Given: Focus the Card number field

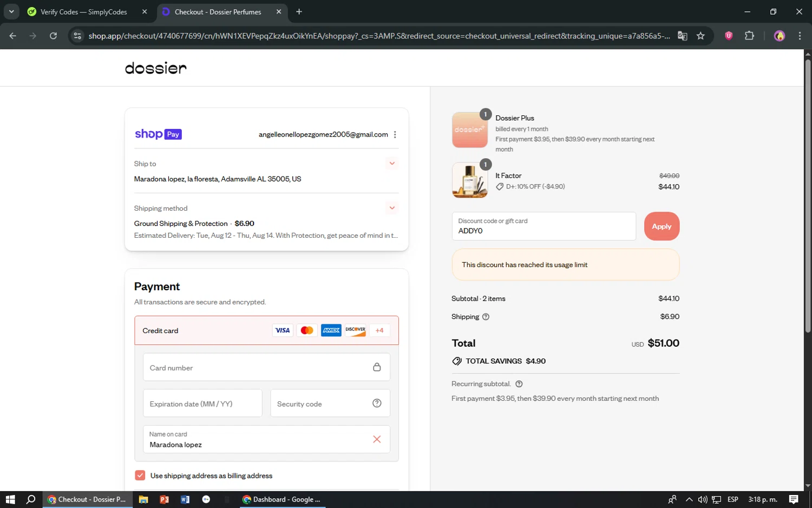Looking at the screenshot, I should click(266, 367).
